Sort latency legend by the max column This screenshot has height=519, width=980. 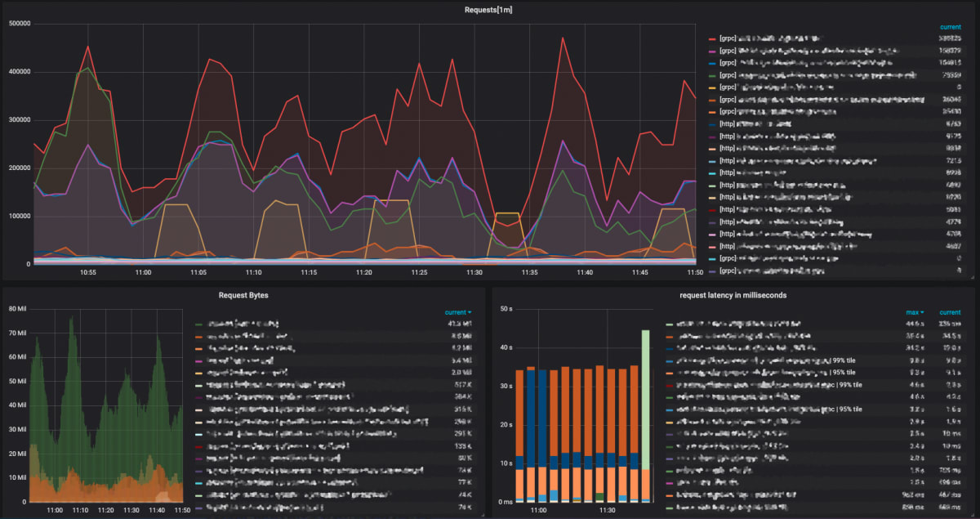coord(914,312)
